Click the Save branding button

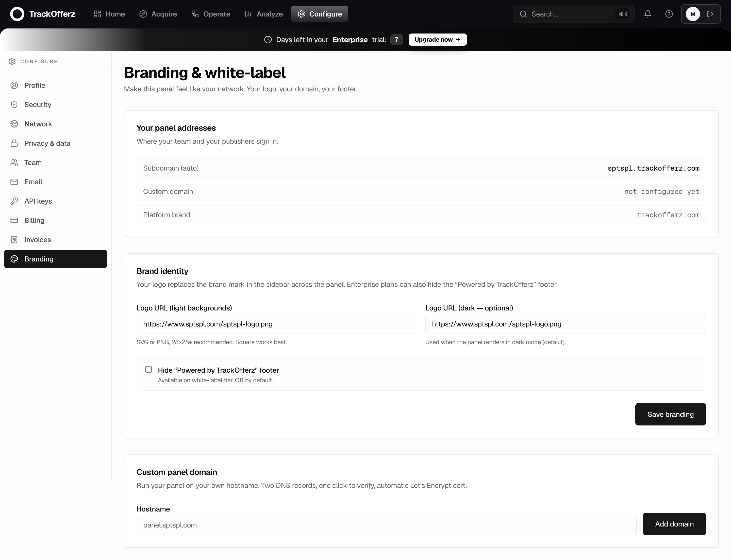pos(670,414)
